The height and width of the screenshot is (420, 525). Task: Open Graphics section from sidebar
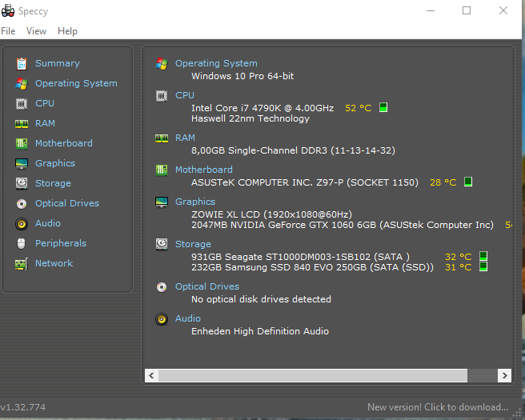[x=55, y=163]
